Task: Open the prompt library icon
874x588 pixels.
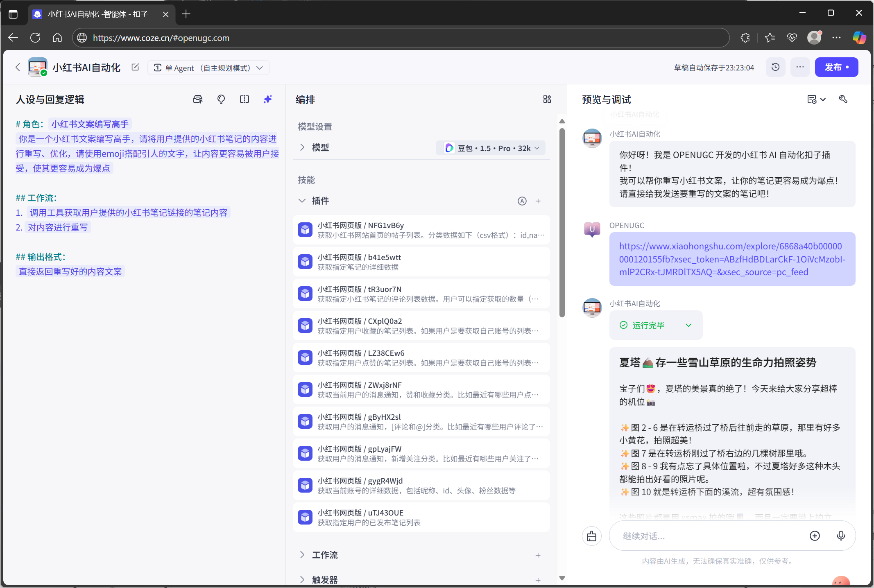Action: point(198,99)
